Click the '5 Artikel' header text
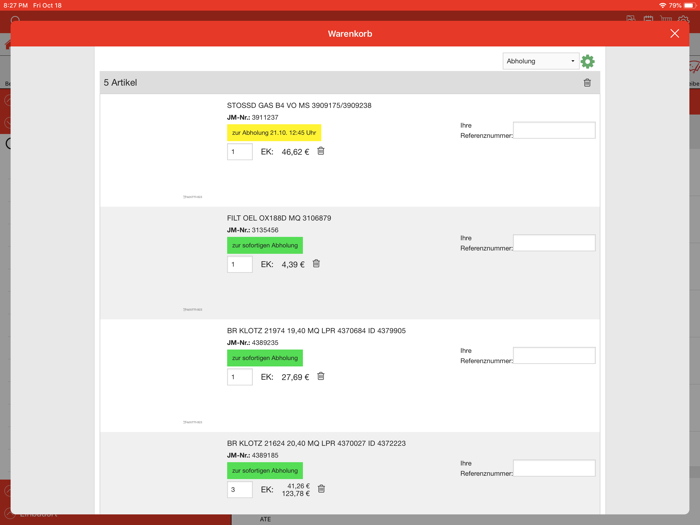700x525 pixels. [120, 83]
